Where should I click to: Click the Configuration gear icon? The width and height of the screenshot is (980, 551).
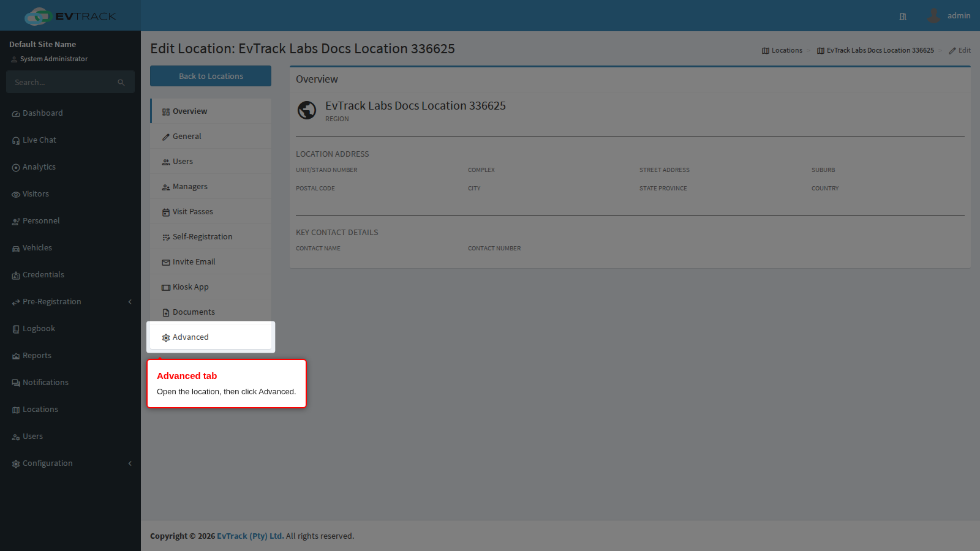16,464
